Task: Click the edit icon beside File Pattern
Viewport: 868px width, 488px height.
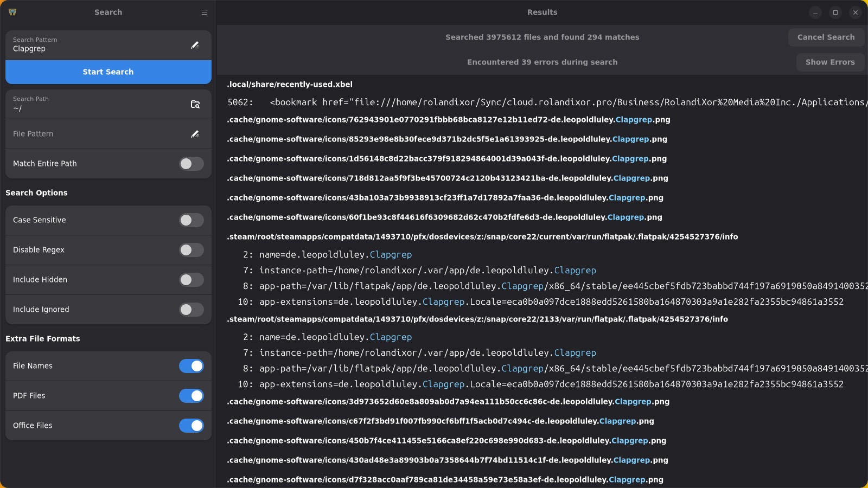Action: click(195, 134)
